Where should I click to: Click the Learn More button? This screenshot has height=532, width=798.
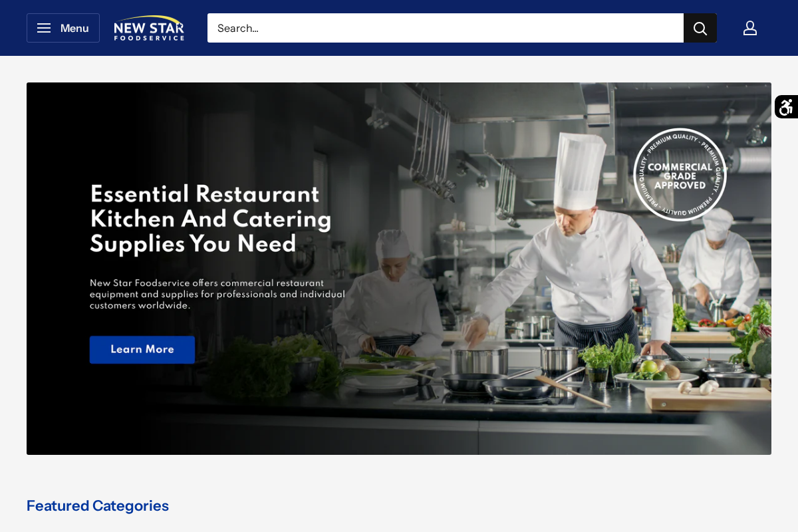[x=142, y=349]
